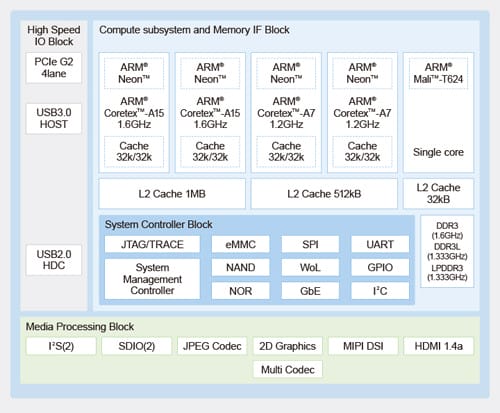Select the JPEG Codec box
The height and width of the screenshot is (413, 500).
click(212, 346)
